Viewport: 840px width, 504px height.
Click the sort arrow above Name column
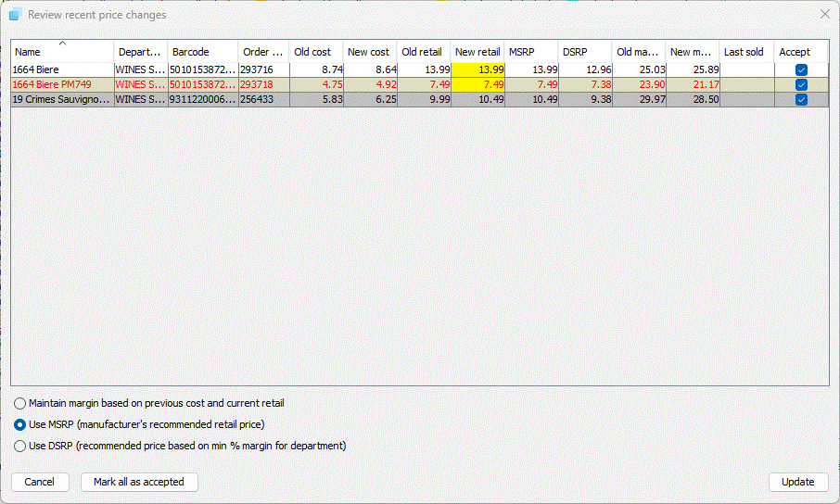(x=62, y=43)
